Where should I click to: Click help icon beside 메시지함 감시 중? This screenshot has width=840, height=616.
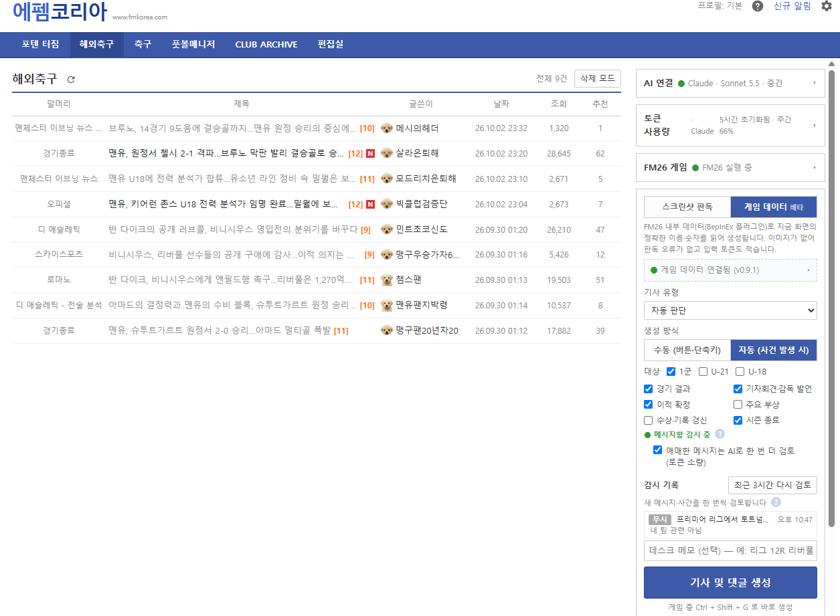pyautogui.click(x=720, y=434)
